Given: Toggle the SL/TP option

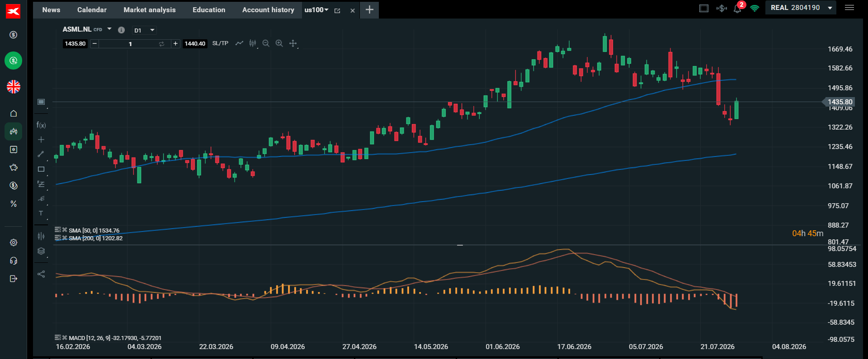Looking at the screenshot, I should click(x=220, y=43).
